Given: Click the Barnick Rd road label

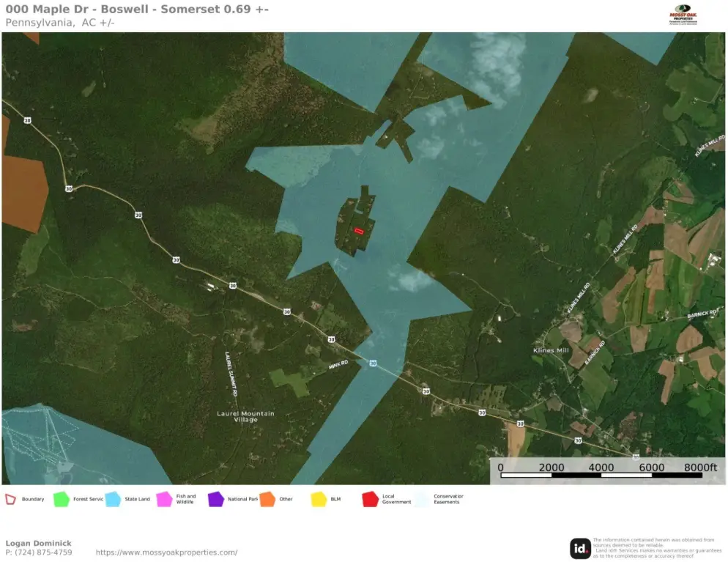Looking at the screenshot, I should 703,314.
